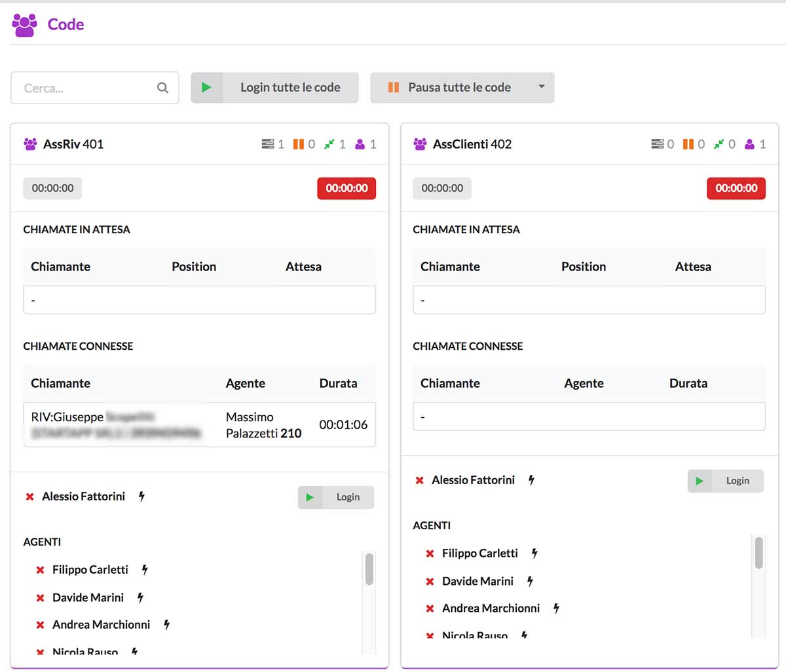The image size is (786, 672).
Task: Focus the Cerca search input field
Action: point(85,88)
